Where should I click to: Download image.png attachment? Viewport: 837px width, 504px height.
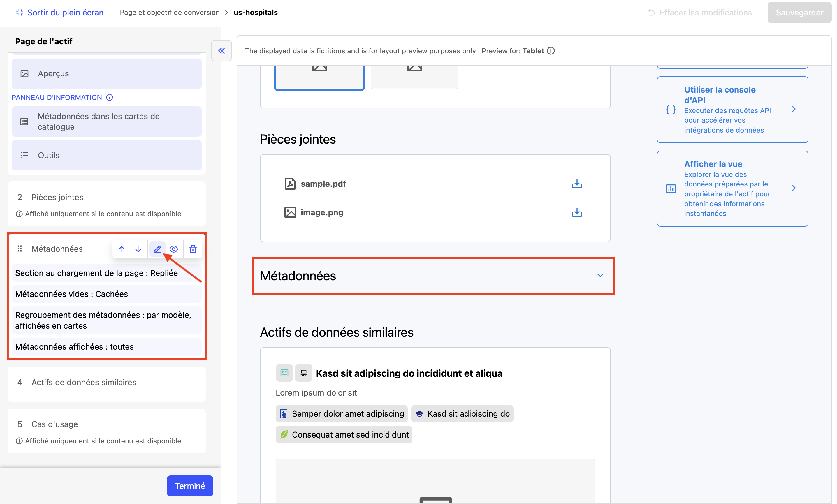(576, 212)
